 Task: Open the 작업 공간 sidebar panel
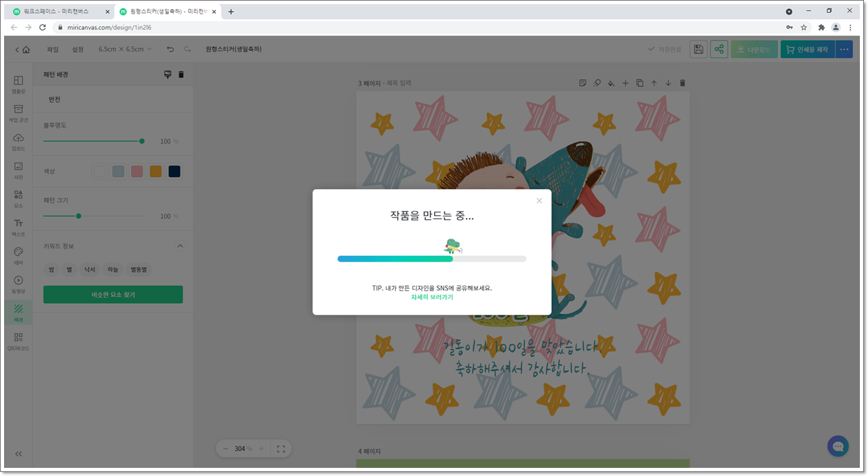click(18, 113)
